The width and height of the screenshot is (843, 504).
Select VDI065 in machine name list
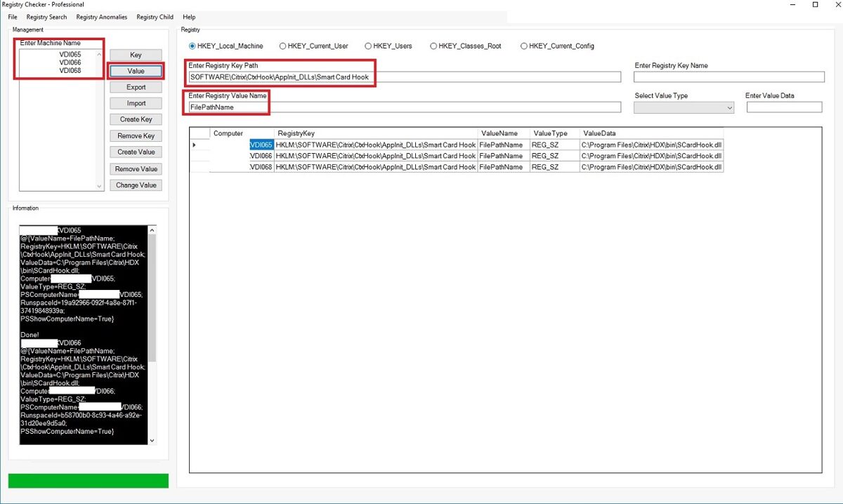[x=70, y=55]
